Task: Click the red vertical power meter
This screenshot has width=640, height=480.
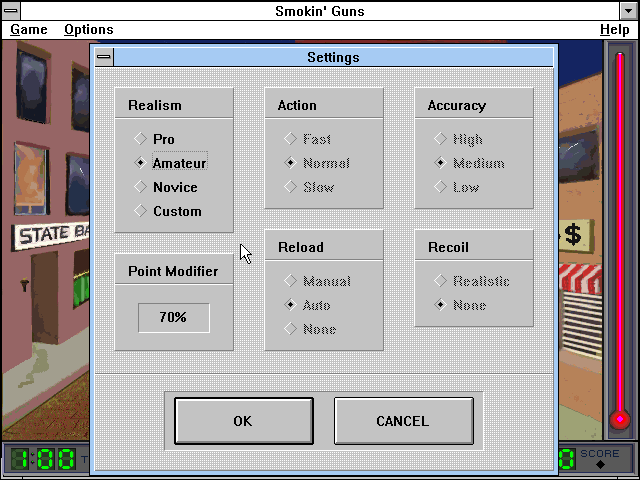Action: click(620, 241)
